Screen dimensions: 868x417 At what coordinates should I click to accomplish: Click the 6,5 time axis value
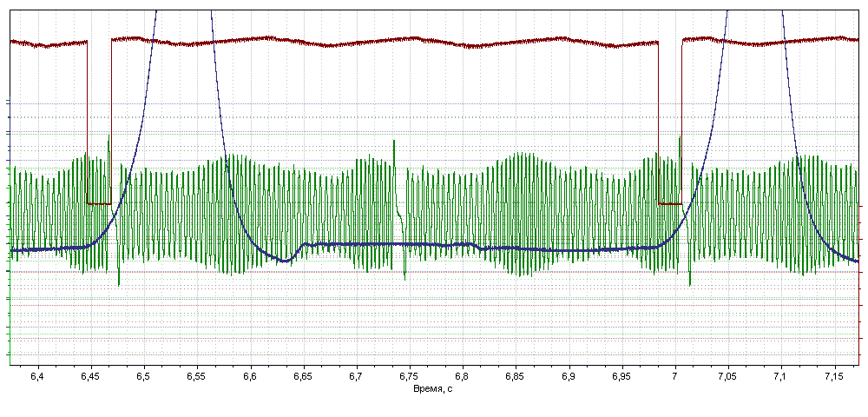click(x=144, y=376)
